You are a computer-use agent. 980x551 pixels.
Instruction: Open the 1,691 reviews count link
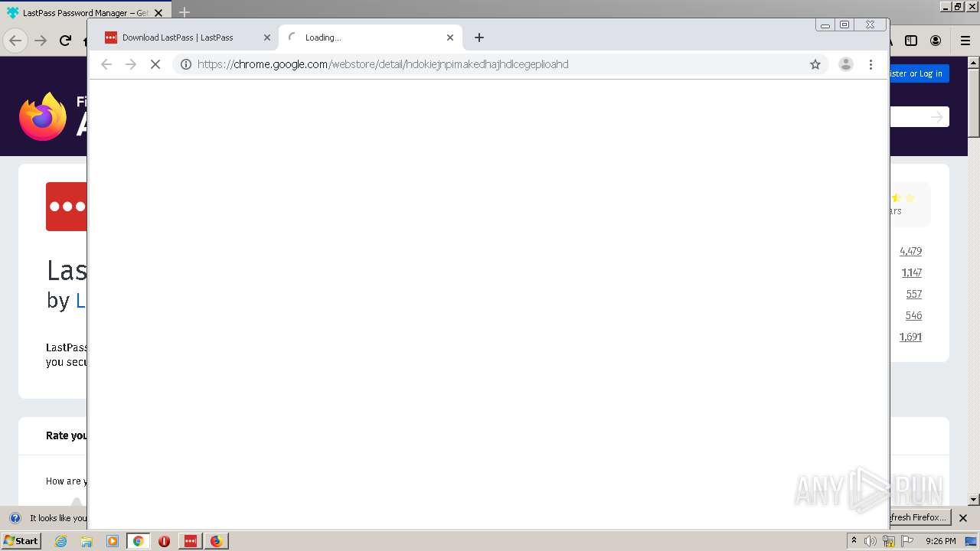coord(910,337)
